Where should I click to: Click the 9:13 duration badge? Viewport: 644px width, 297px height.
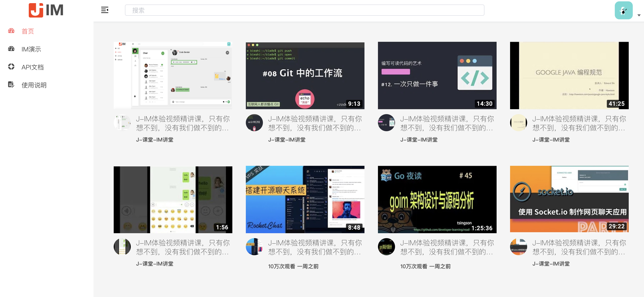click(x=354, y=104)
